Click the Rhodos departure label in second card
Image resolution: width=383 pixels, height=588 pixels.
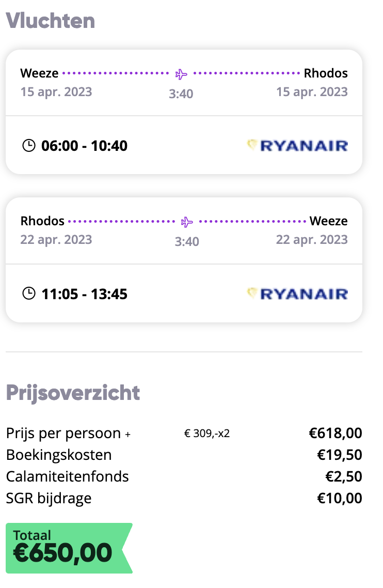tap(42, 221)
